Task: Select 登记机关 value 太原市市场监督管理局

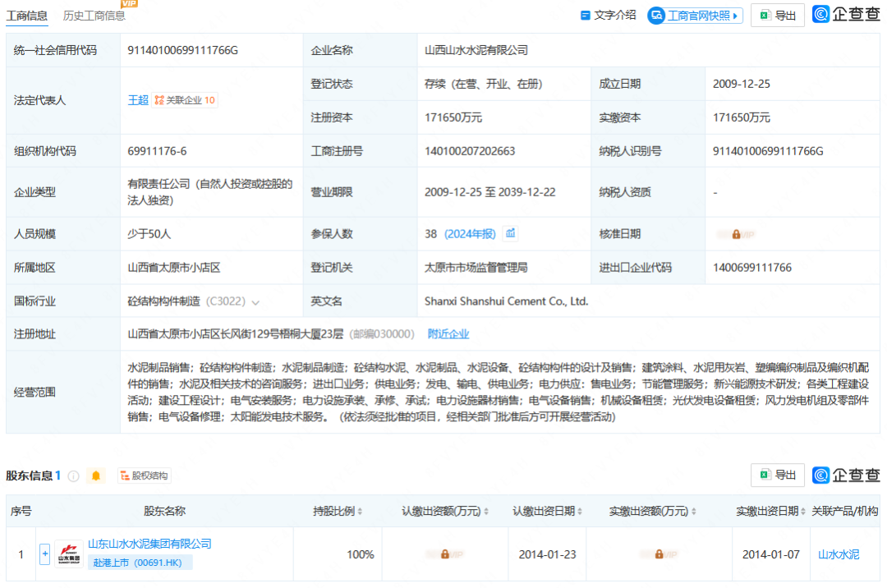Action: [476, 268]
